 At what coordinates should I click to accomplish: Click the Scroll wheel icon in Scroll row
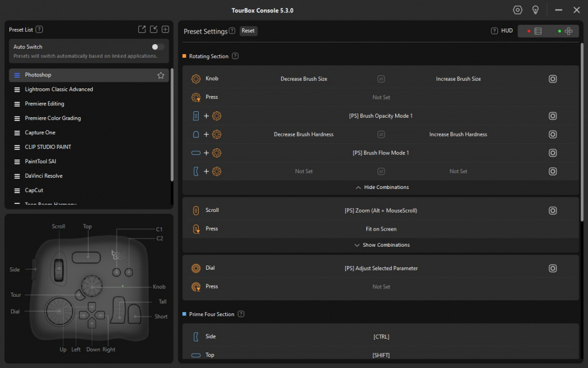pos(196,210)
